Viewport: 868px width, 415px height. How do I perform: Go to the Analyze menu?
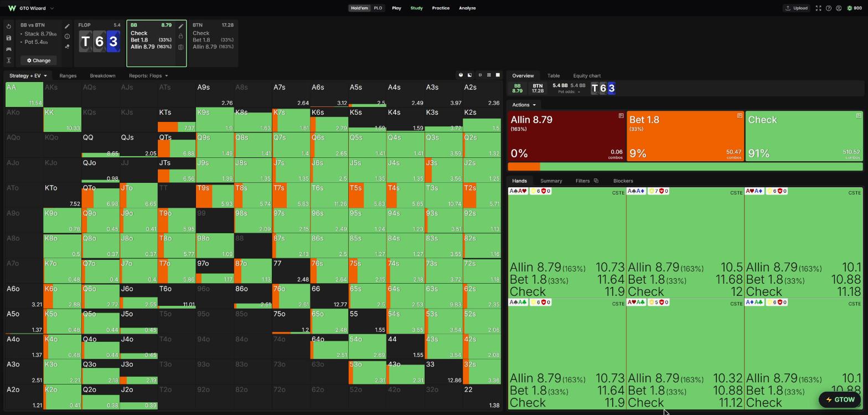[467, 8]
